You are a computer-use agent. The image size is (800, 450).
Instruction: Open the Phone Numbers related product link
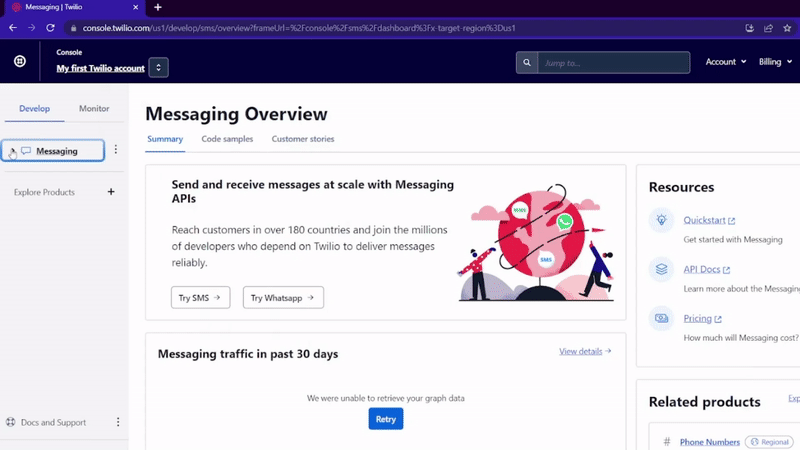709,442
